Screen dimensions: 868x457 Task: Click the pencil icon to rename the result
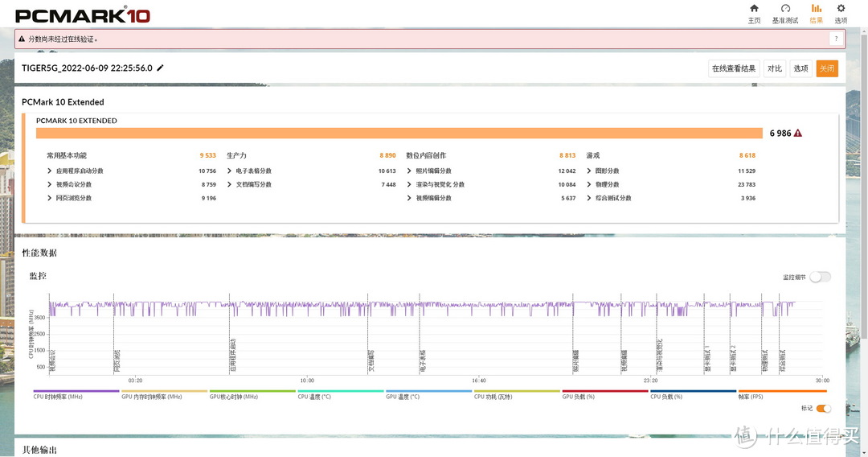[161, 68]
